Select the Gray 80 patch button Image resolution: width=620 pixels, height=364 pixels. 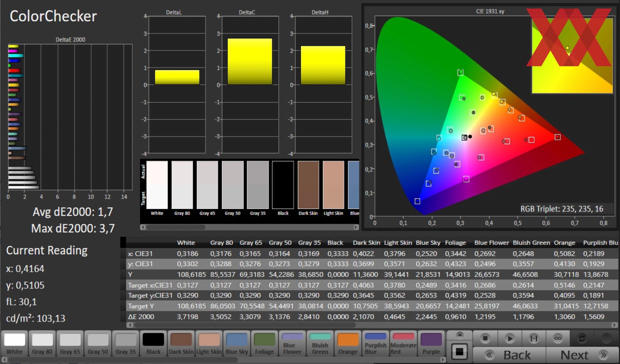coord(42,343)
